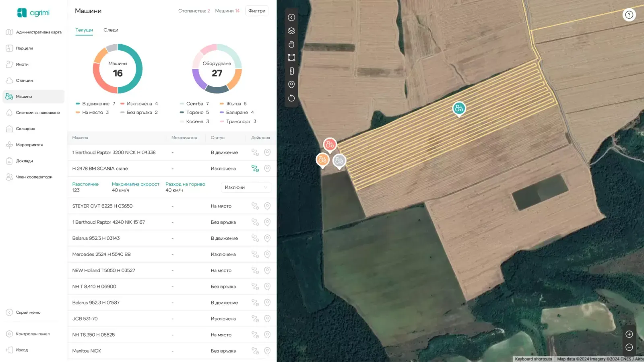The height and width of the screenshot is (362, 644).
Task: Open Системи за напояване in sidebar
Action: click(34, 113)
